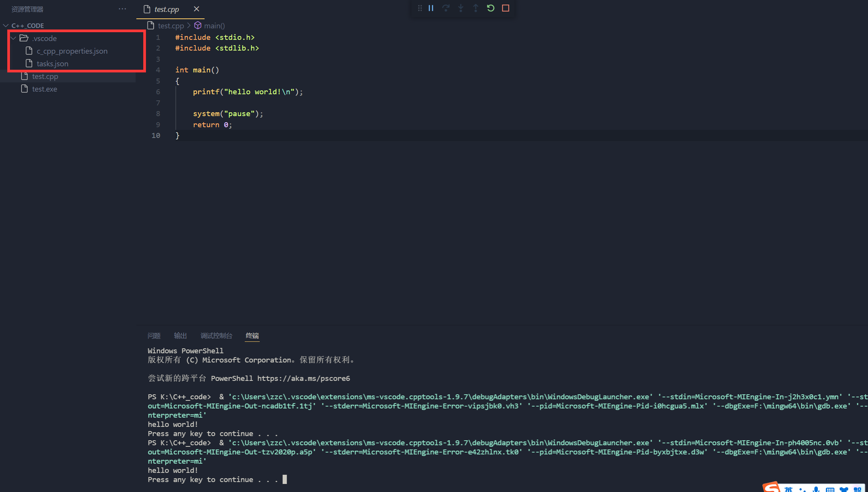Grab the debug toolbar drag handle
Screen dimensions: 868x492
[x=420, y=8]
